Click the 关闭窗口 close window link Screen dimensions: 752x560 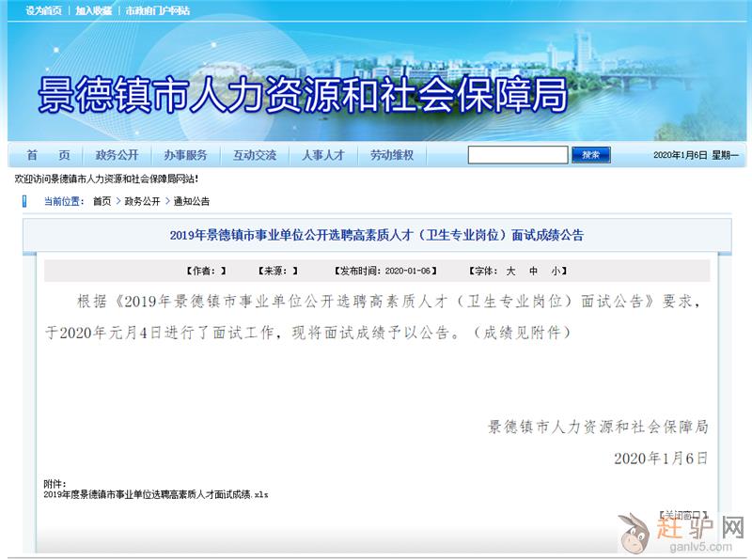coord(681,515)
